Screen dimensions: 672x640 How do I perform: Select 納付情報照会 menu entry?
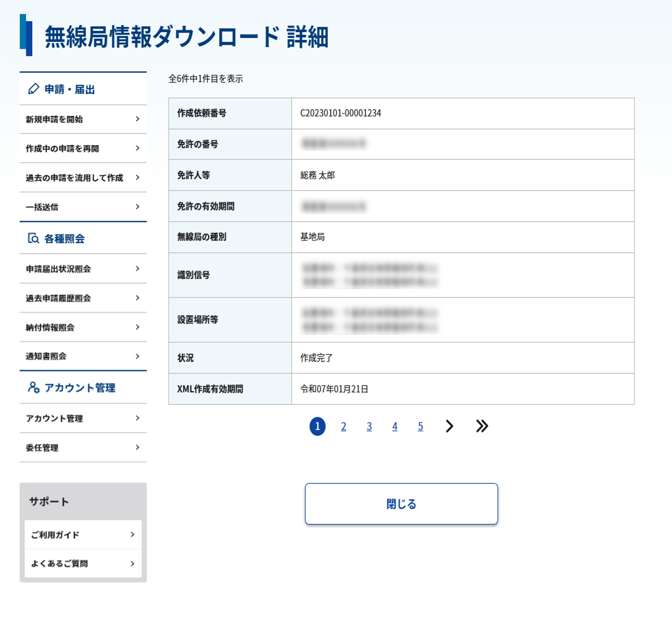pyautogui.click(x=83, y=327)
